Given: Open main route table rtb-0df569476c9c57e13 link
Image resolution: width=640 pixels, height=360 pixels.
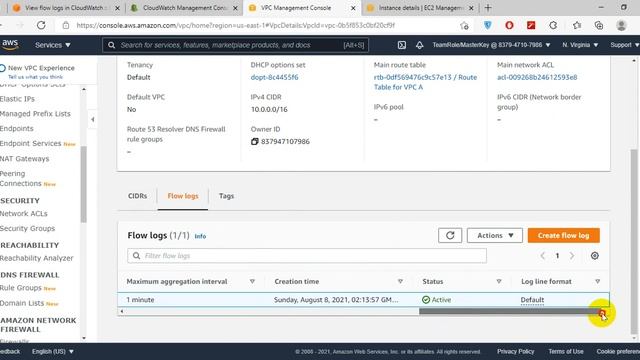Looking at the screenshot, I should point(425,82).
